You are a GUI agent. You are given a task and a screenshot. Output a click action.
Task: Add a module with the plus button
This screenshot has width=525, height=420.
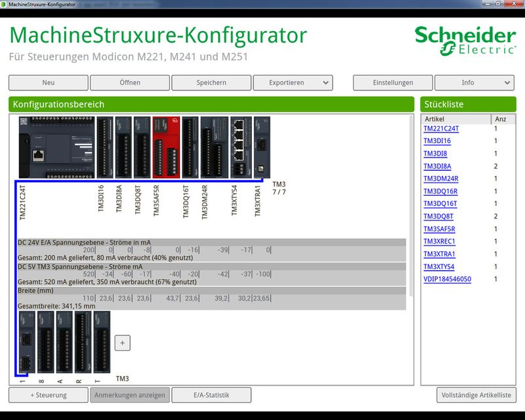pos(123,343)
